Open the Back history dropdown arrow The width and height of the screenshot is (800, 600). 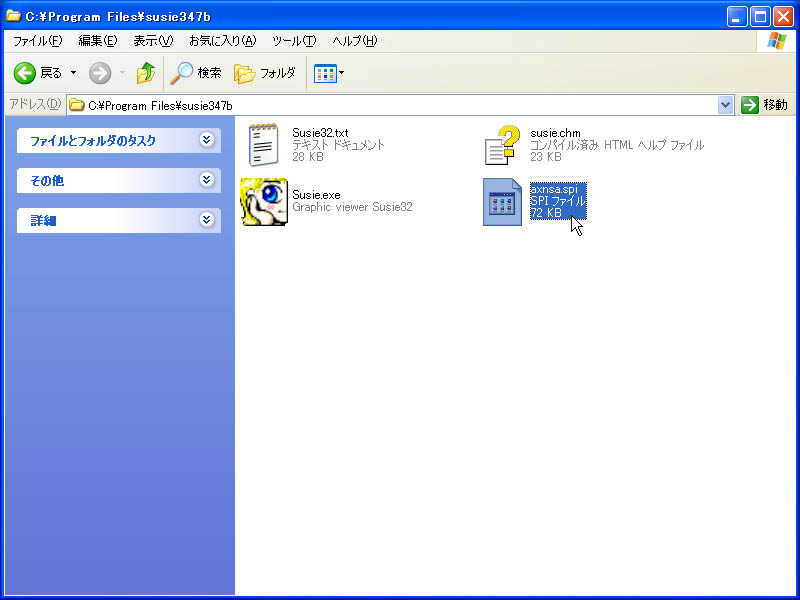pos(73,73)
